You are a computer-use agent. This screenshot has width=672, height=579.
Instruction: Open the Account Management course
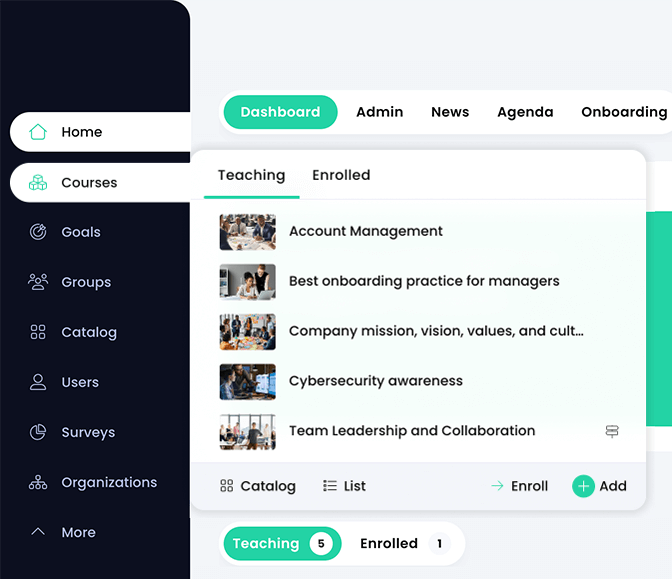[x=366, y=231]
